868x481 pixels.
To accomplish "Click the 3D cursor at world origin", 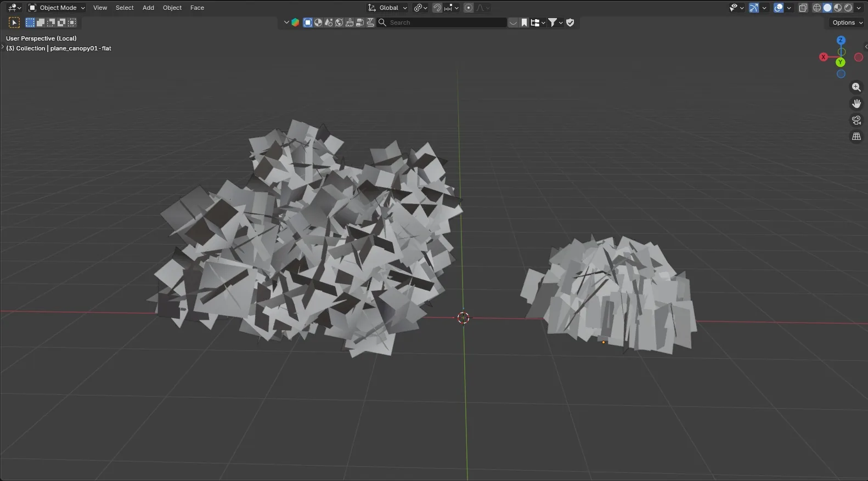I will click(x=464, y=318).
